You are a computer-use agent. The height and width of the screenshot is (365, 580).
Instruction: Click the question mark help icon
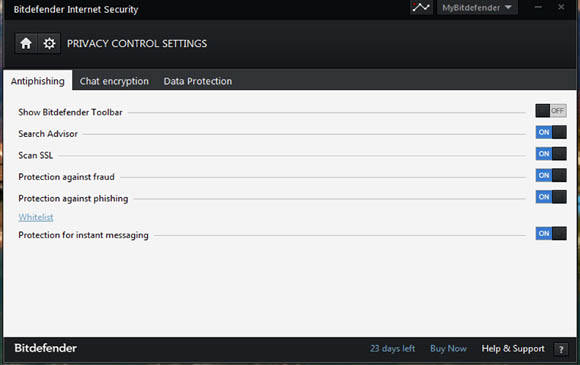click(561, 349)
